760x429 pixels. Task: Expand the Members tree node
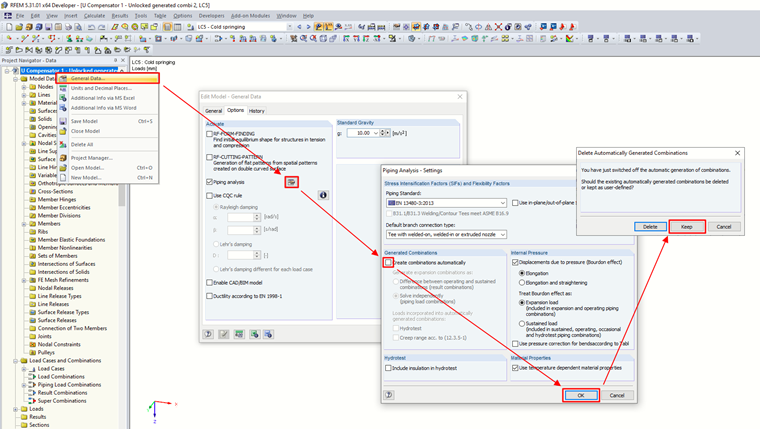tap(24, 224)
